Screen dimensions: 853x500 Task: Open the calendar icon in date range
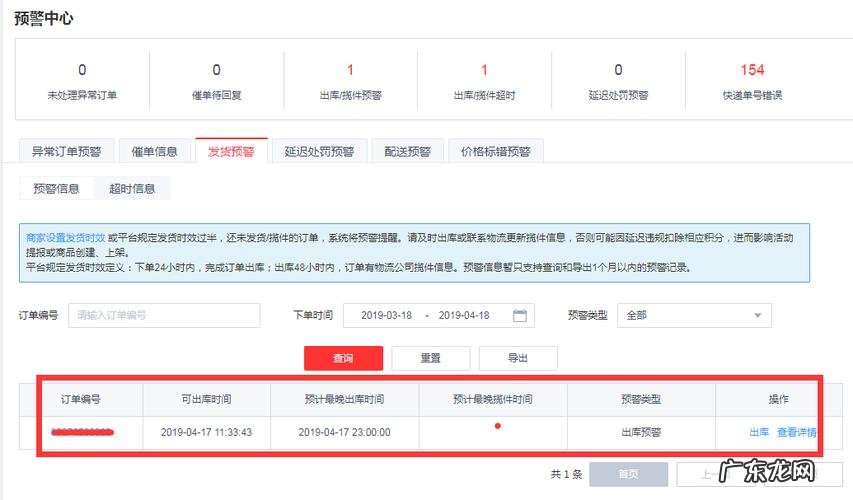pyautogui.click(x=519, y=315)
